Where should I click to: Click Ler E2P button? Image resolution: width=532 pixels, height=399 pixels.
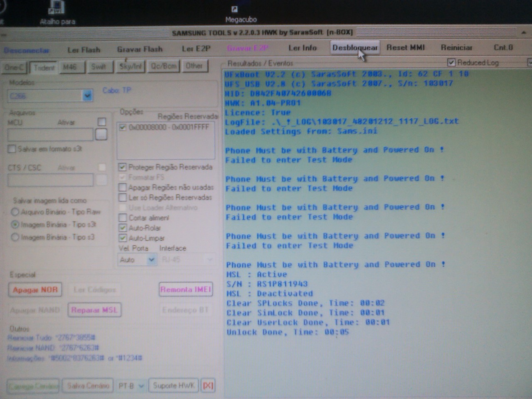tap(196, 49)
